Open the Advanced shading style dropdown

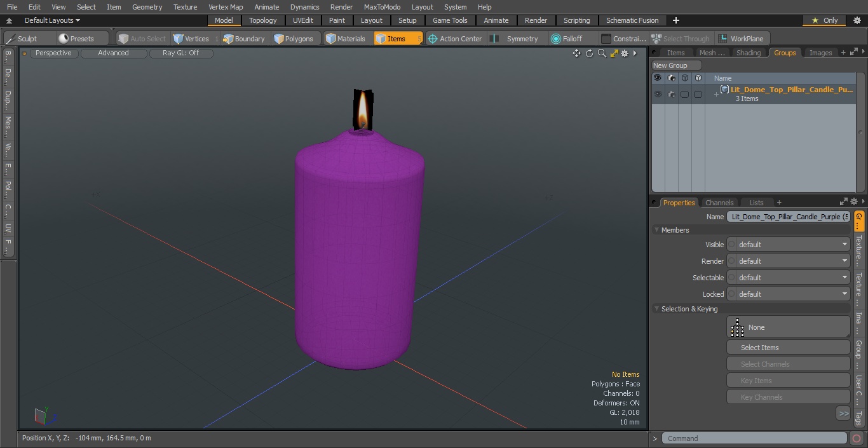[113, 53]
